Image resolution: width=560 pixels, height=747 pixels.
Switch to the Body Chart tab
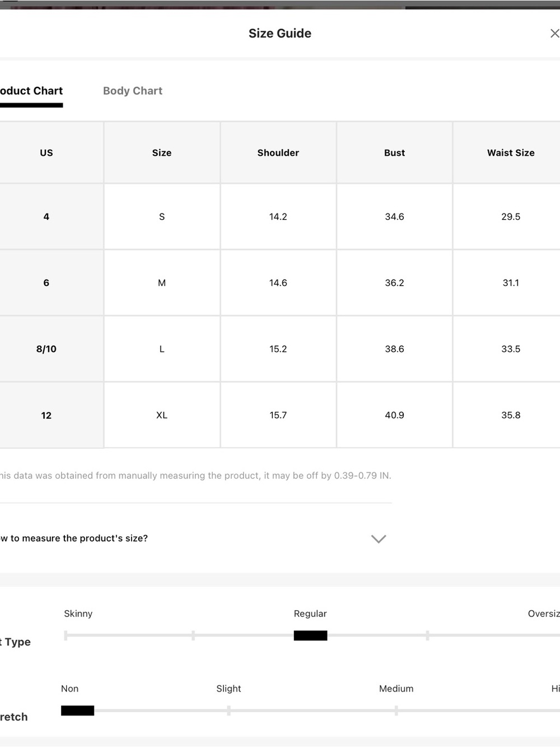[133, 91]
